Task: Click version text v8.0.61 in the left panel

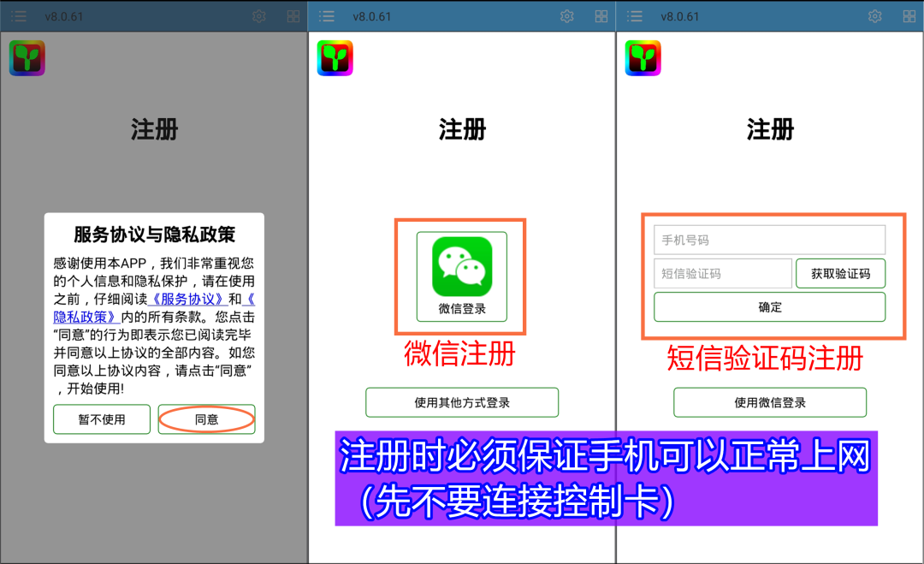Action: click(63, 16)
